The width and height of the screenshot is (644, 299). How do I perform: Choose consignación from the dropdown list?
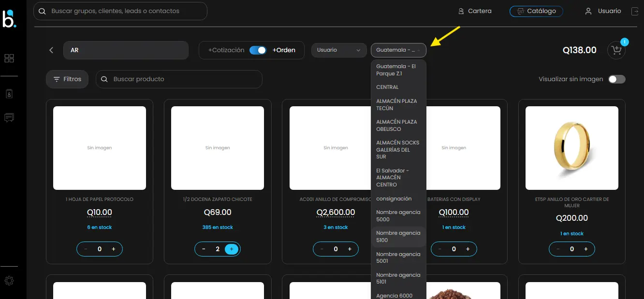(x=398, y=199)
